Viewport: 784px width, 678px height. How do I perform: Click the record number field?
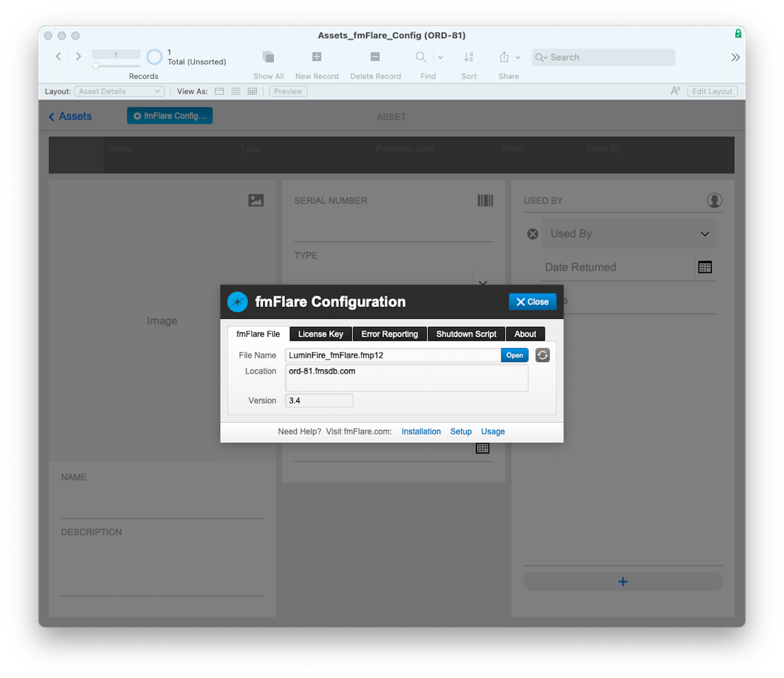pyautogui.click(x=116, y=54)
